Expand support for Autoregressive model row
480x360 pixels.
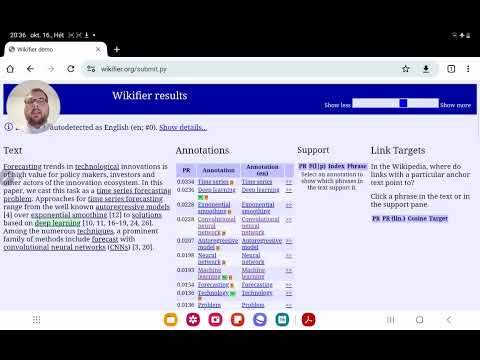(289, 241)
